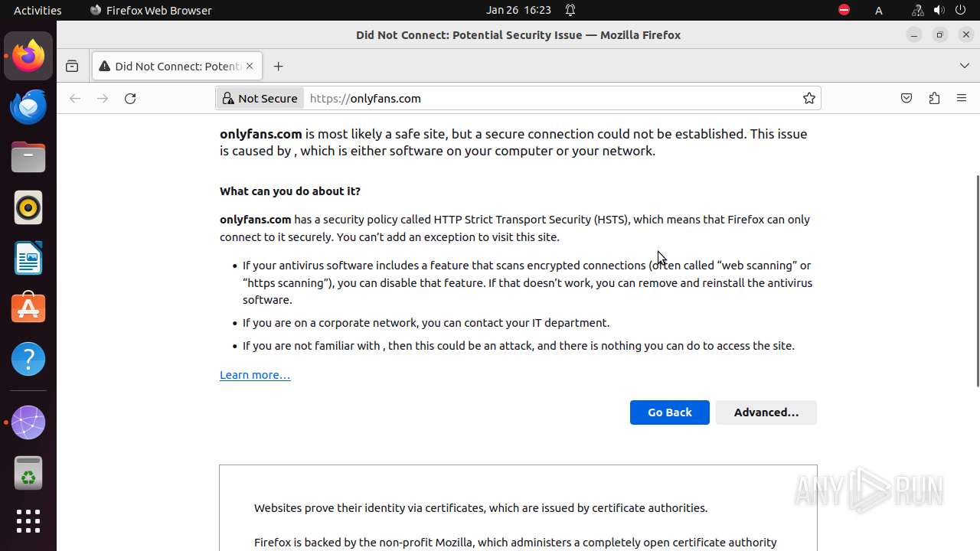The width and height of the screenshot is (980, 551).
Task: Open the network status icon
Action: coord(917,10)
